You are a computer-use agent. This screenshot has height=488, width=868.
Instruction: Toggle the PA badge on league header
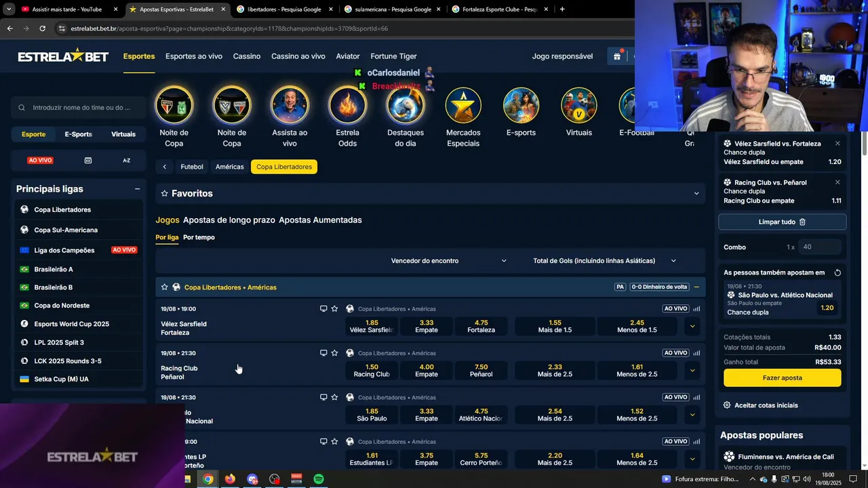tap(620, 287)
